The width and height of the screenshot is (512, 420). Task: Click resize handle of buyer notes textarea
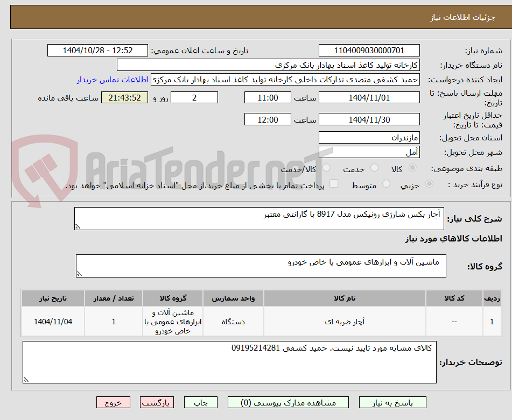[26, 380]
